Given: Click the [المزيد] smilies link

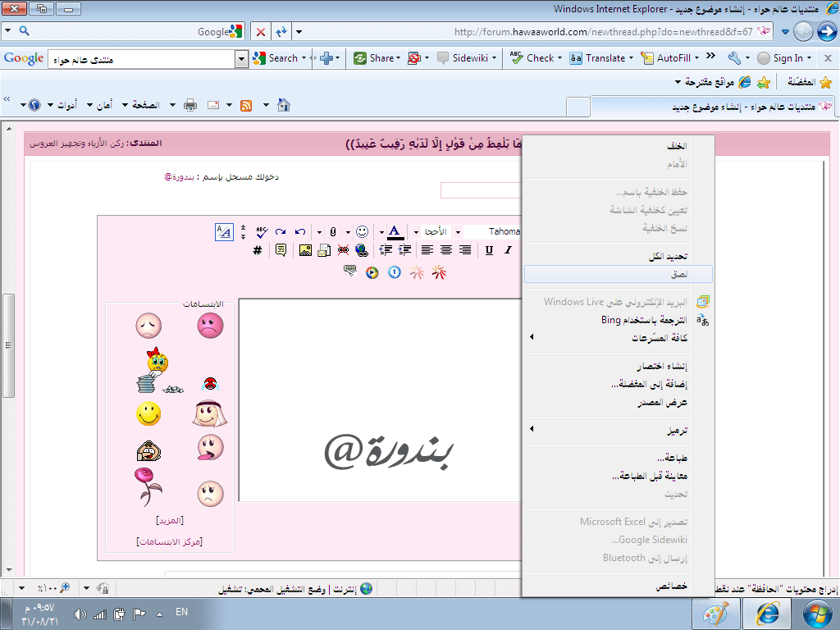Looking at the screenshot, I should pyautogui.click(x=170, y=520).
